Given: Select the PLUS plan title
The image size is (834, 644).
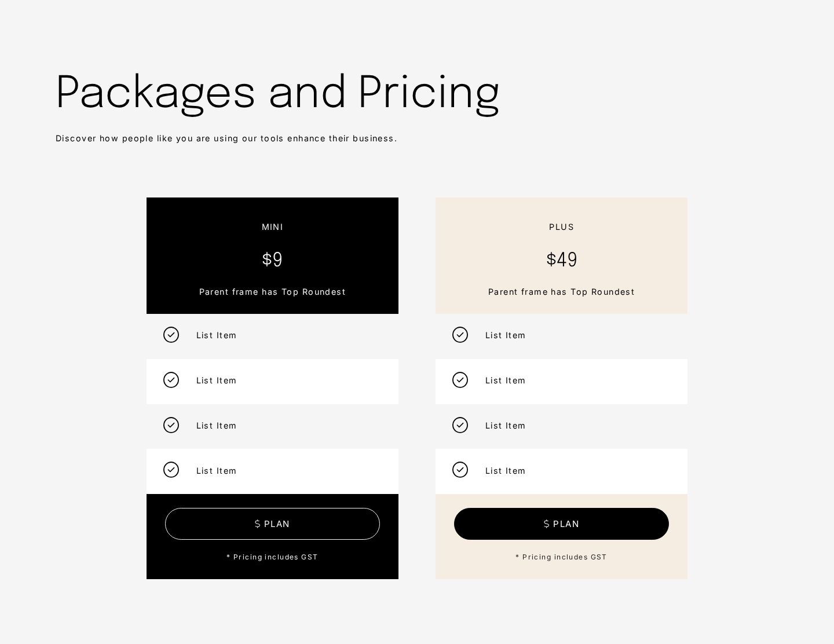Looking at the screenshot, I should (561, 227).
